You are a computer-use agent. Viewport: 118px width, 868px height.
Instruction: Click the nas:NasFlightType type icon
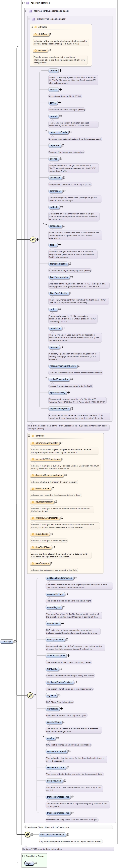(30, 11)
